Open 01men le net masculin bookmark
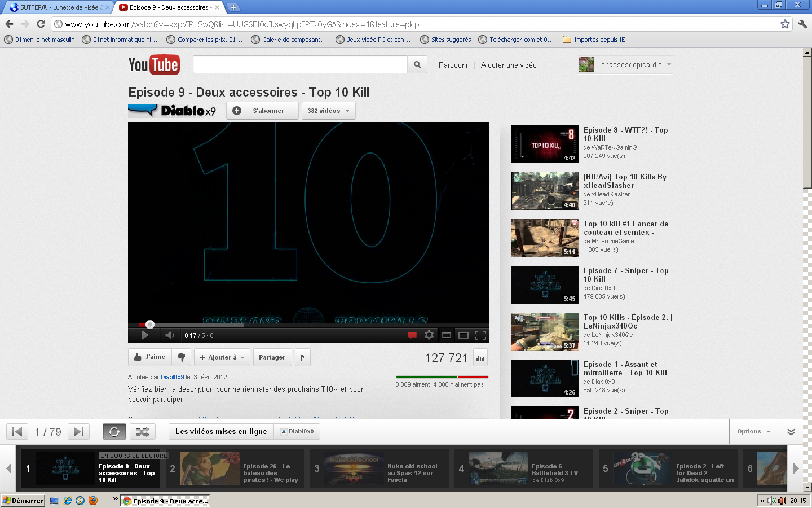The image size is (812, 508). pyautogui.click(x=39, y=40)
